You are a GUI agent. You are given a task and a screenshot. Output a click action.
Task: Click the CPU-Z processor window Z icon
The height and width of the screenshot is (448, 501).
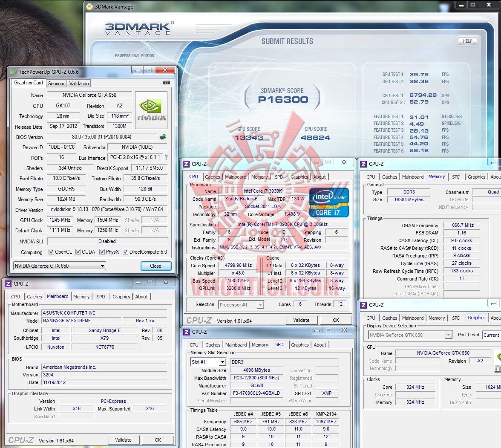186,164
